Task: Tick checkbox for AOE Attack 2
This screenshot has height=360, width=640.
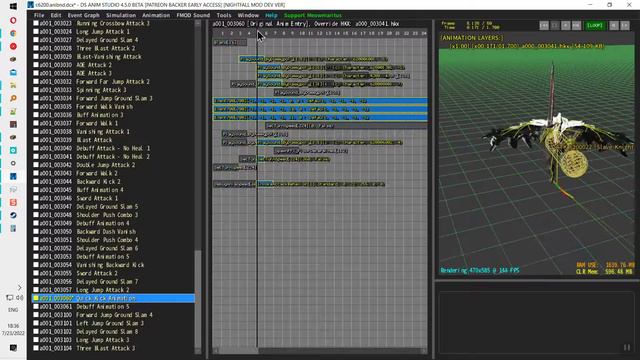Action: click(36, 65)
